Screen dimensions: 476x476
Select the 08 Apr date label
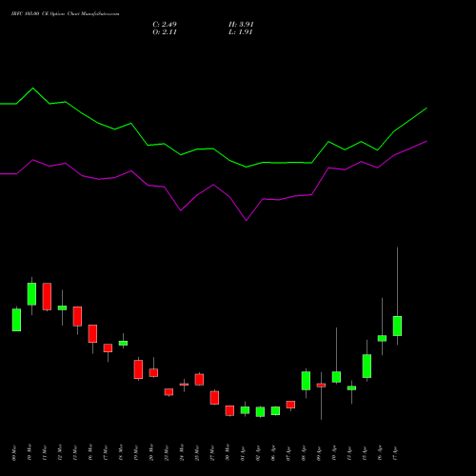point(304,453)
